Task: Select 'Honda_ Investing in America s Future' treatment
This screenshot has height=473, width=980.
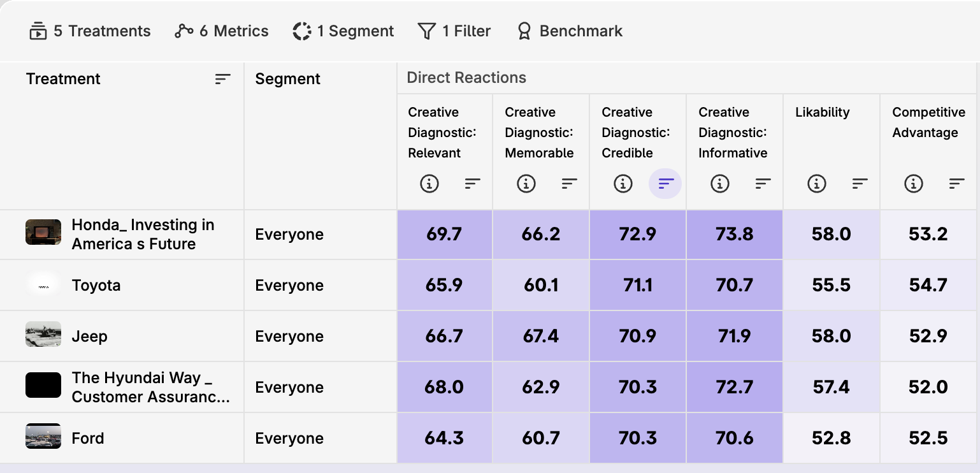Action: (x=143, y=235)
